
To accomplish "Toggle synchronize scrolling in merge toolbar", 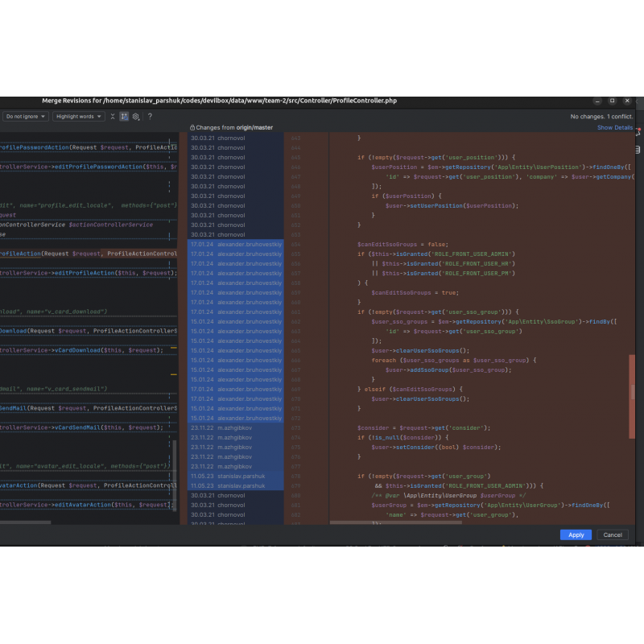I will click(124, 117).
